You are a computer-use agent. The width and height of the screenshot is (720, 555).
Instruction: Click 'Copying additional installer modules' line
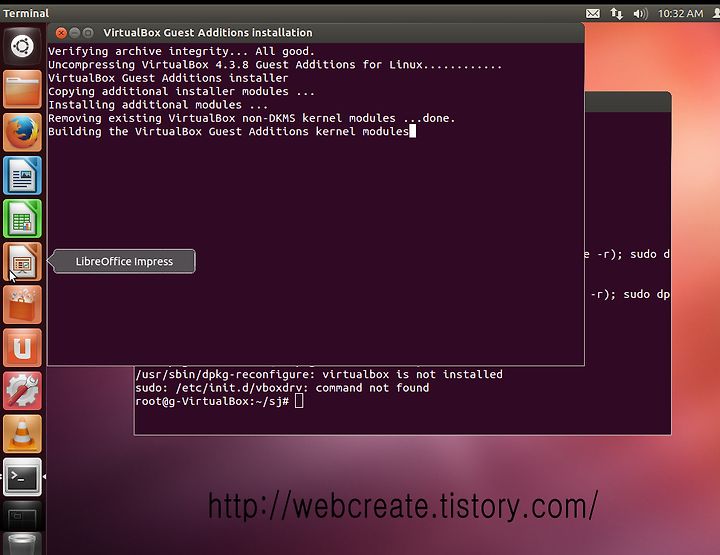182,92
